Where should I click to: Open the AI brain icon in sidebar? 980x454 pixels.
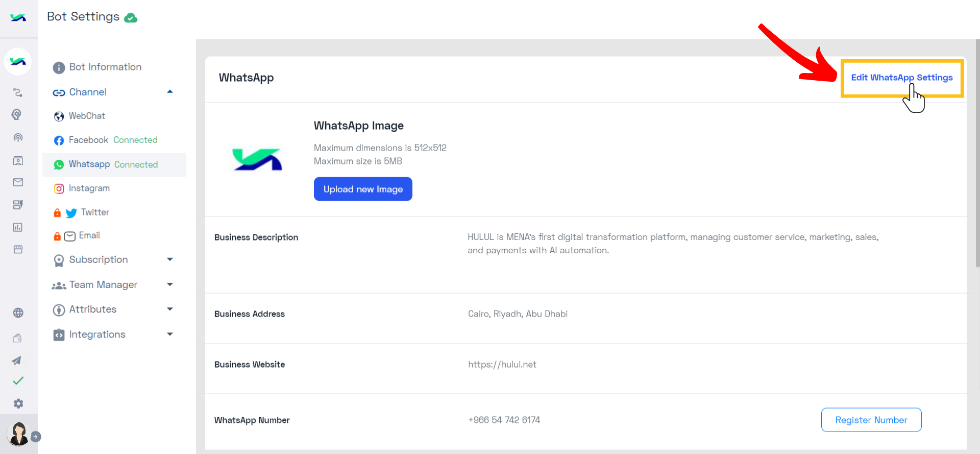pos(17,114)
